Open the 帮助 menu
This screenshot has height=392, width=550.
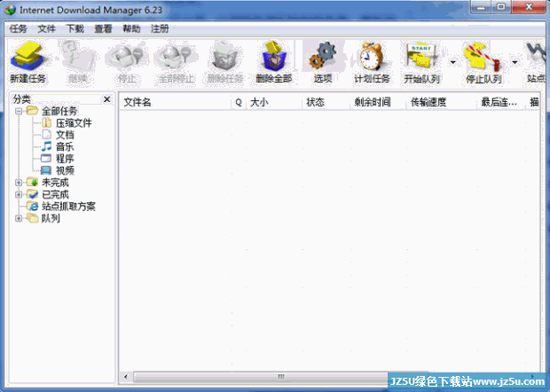(x=131, y=28)
